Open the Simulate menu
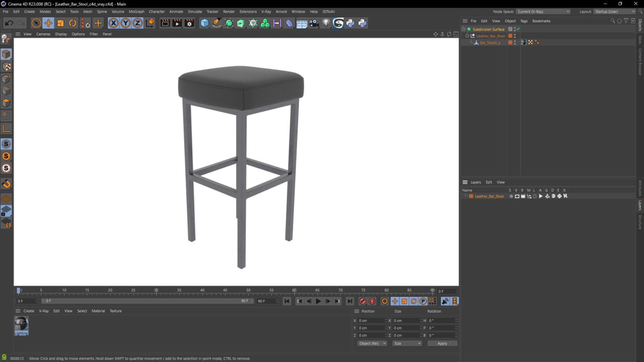This screenshot has width=644, height=362. tap(195, 11)
